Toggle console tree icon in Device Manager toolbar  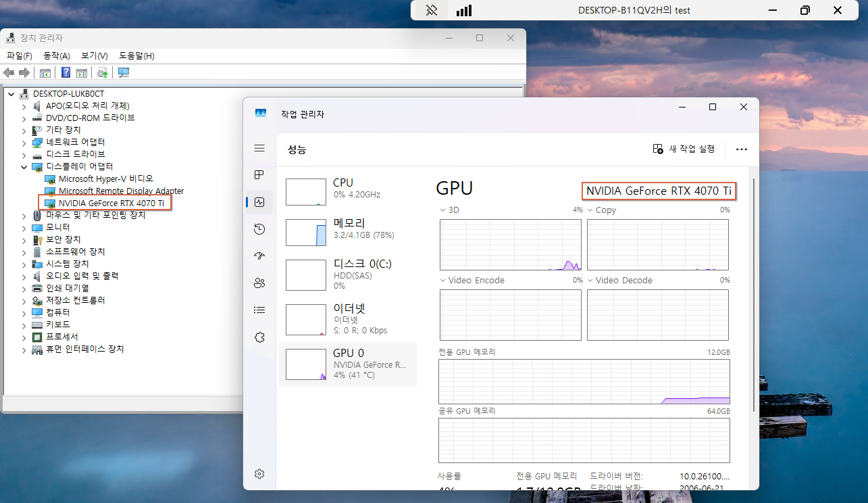pos(45,72)
